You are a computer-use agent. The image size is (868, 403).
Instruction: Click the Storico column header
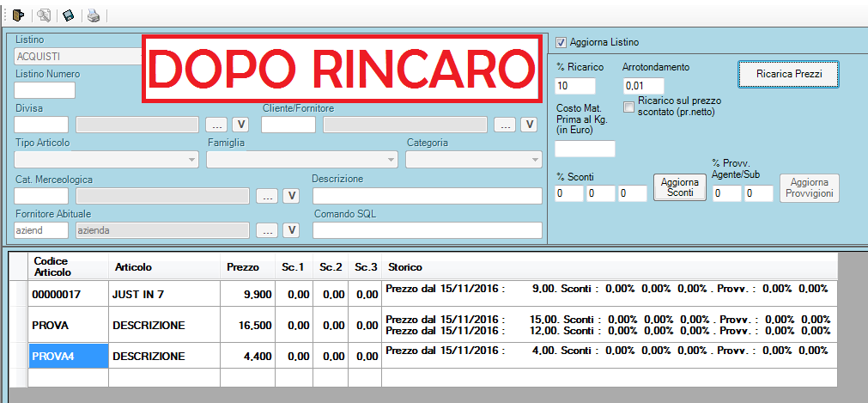(x=610, y=266)
